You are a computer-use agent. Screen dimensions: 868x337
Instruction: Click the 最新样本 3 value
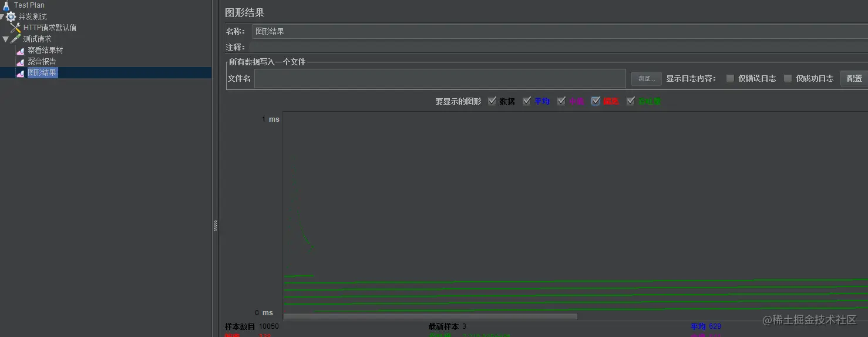[464, 326]
